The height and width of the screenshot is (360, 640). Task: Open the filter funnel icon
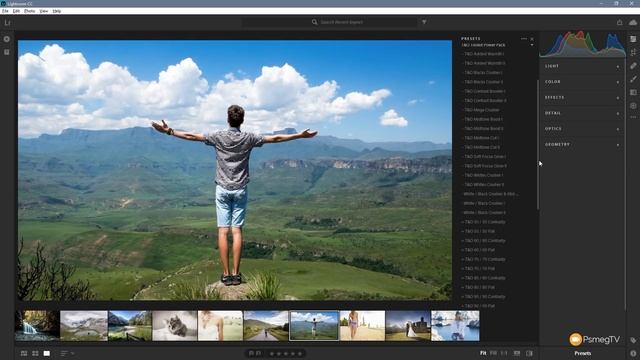coord(424,22)
